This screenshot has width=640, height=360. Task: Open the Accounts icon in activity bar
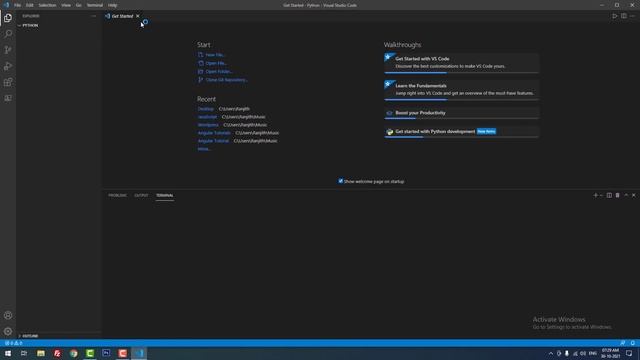tap(8, 316)
